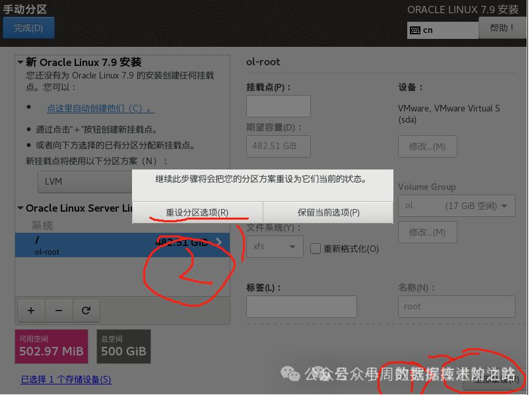Click the ol-root heading text
The height and width of the screenshot is (395, 532).
(263, 62)
